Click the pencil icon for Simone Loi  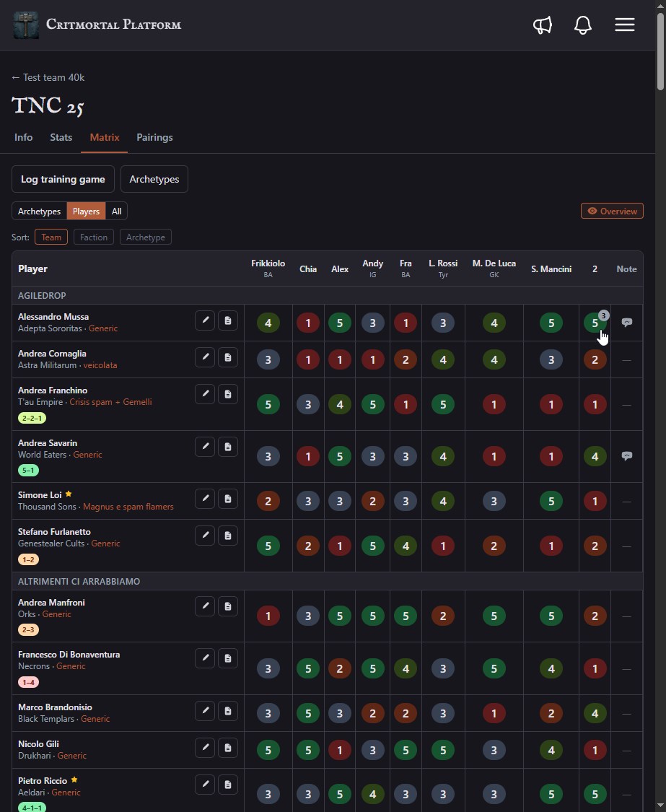tap(205, 499)
